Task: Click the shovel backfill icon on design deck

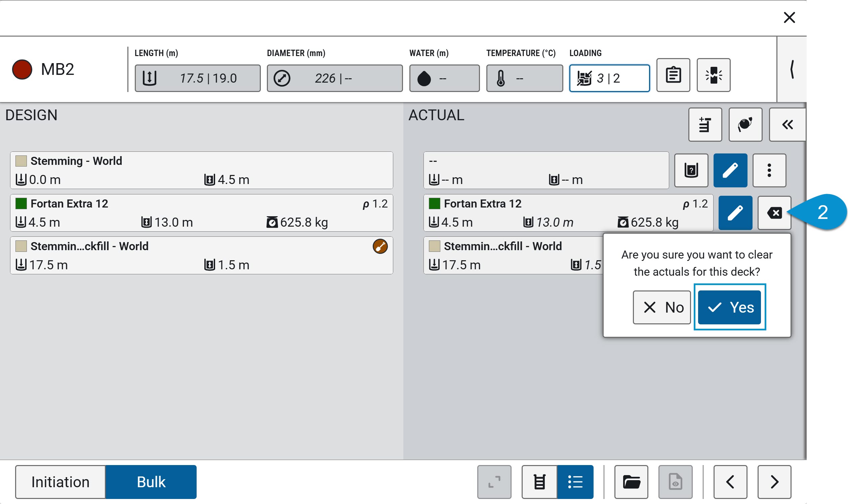Action: click(x=380, y=246)
